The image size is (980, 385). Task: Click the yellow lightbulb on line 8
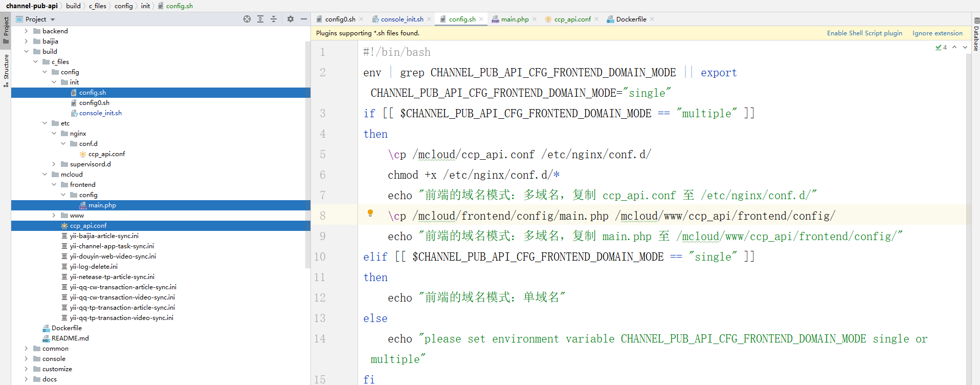click(x=370, y=213)
